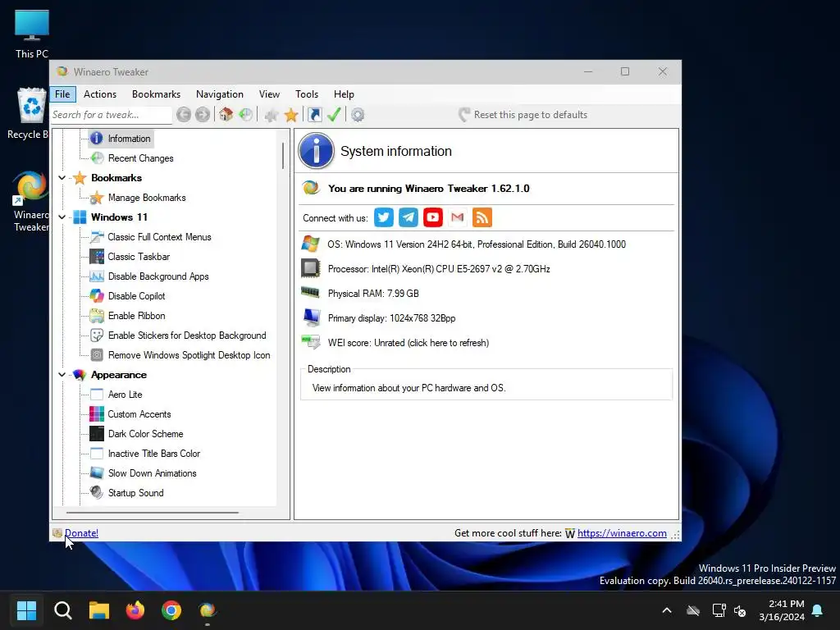This screenshot has width=840, height=630.
Task: Click the Back navigation arrow in toolbar
Action: click(184, 115)
